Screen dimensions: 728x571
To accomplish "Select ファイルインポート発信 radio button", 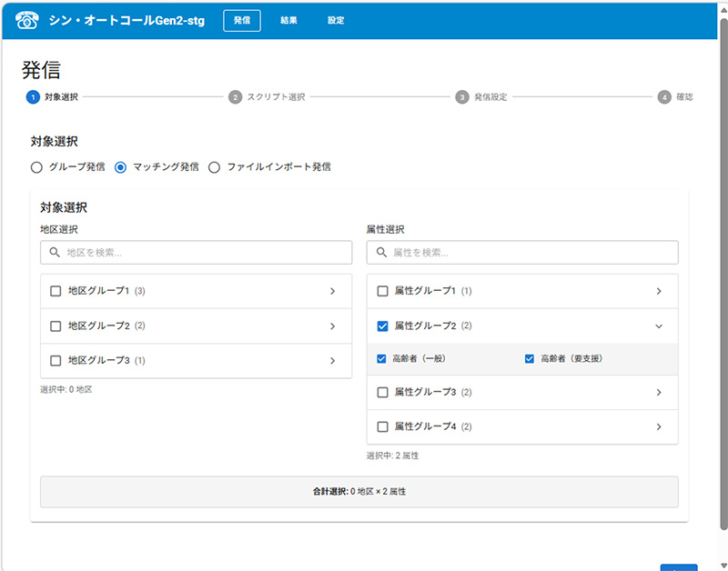I will 214,167.
